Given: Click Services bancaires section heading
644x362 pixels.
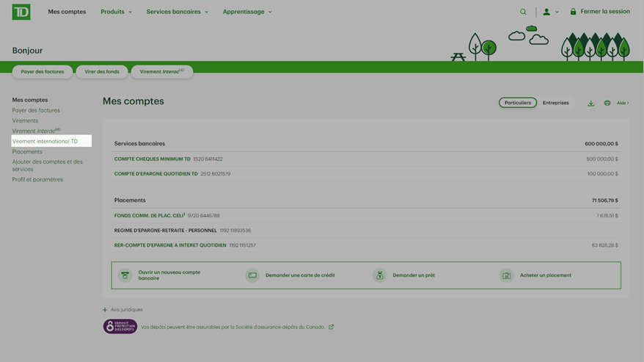Looking at the screenshot, I should pos(139,144).
